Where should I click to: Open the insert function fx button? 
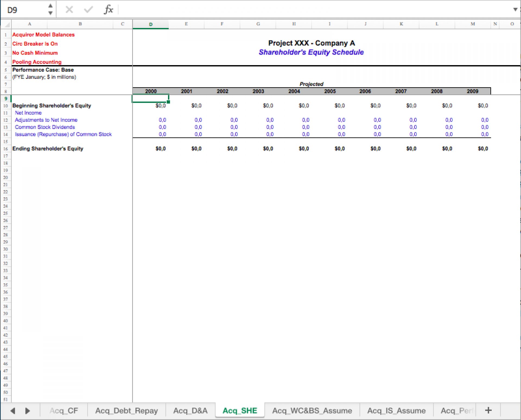108,10
